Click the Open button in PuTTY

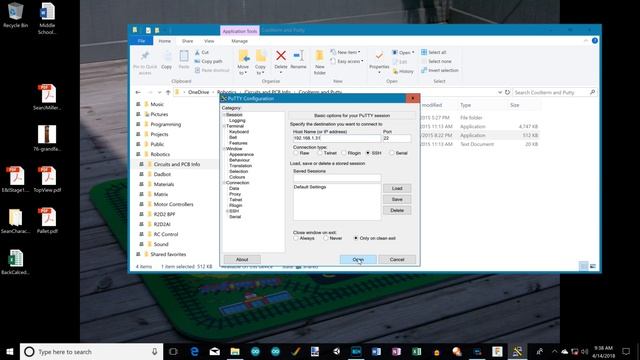358,259
